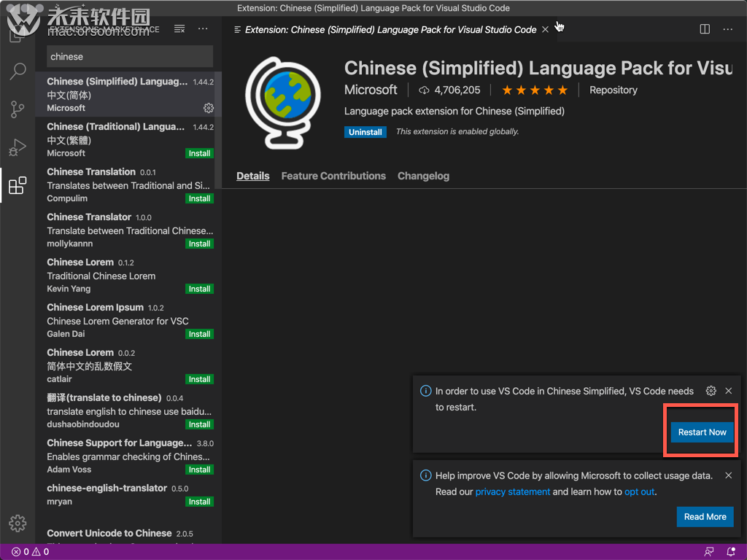Dismiss the restart notification
The image size is (747, 560).
pyautogui.click(x=729, y=391)
